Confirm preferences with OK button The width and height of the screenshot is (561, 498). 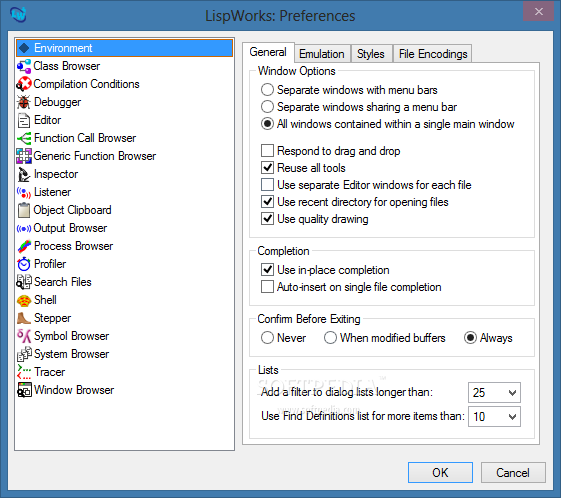coord(440,473)
